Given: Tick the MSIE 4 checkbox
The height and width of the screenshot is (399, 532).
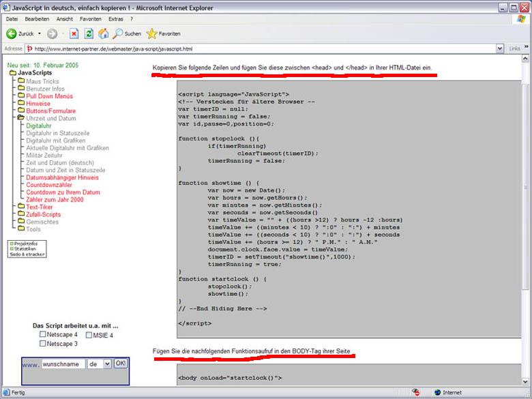Looking at the screenshot, I should 89,335.
